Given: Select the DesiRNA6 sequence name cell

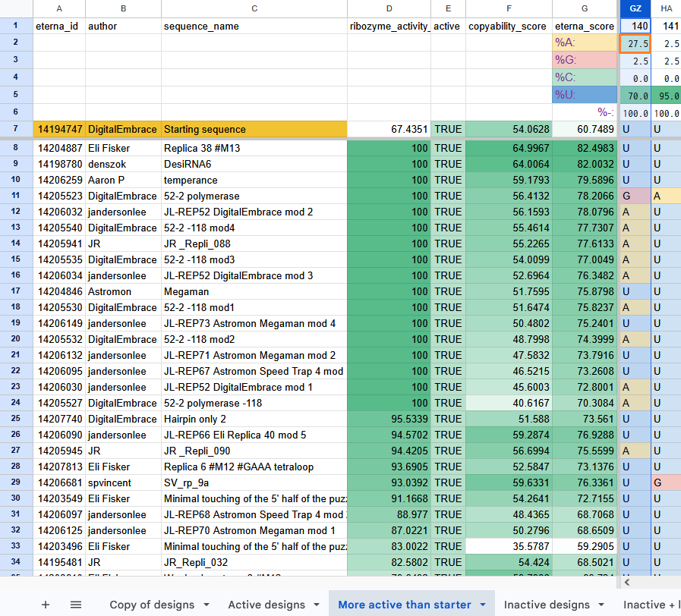Looking at the screenshot, I should coord(254,164).
